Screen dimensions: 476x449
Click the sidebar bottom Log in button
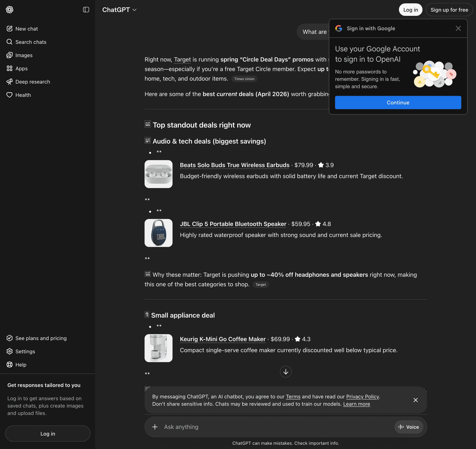pyautogui.click(x=48, y=434)
